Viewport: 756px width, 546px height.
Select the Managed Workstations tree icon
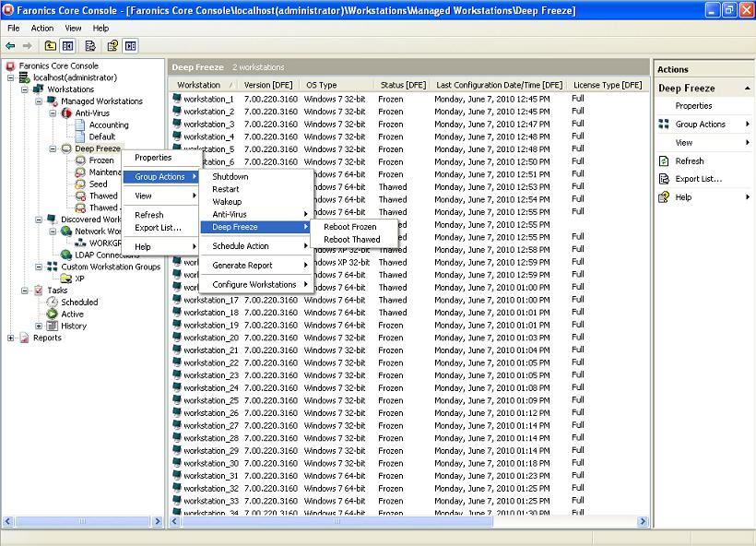pyautogui.click(x=52, y=101)
